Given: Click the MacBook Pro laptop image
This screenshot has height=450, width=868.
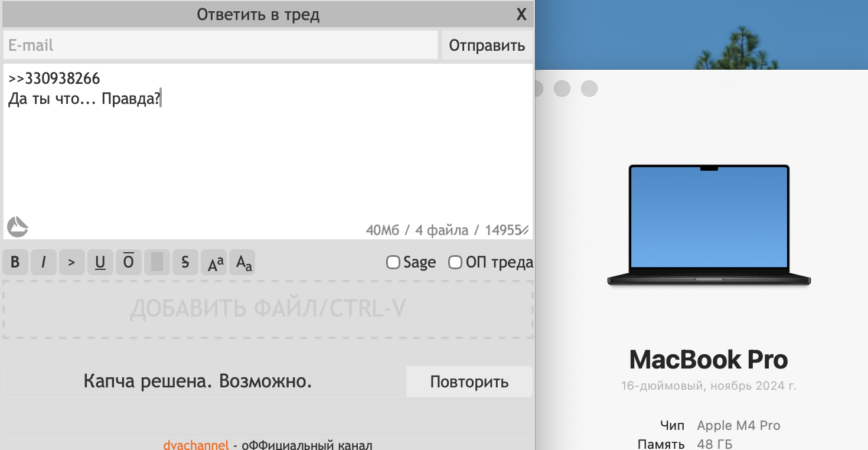Looking at the screenshot, I should [x=709, y=226].
